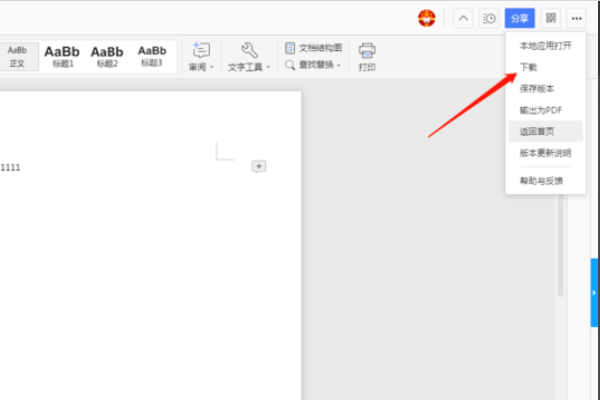Image resolution: width=600 pixels, height=400 pixels.
Task: Choose 下载 in the dropdown menu
Action: [x=545, y=67]
